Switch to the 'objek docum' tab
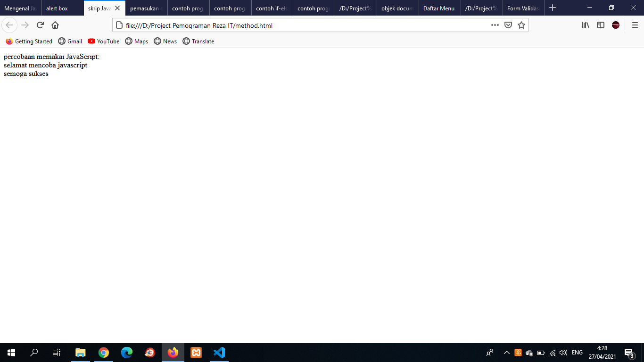The width and height of the screenshot is (644, 362). click(398, 8)
